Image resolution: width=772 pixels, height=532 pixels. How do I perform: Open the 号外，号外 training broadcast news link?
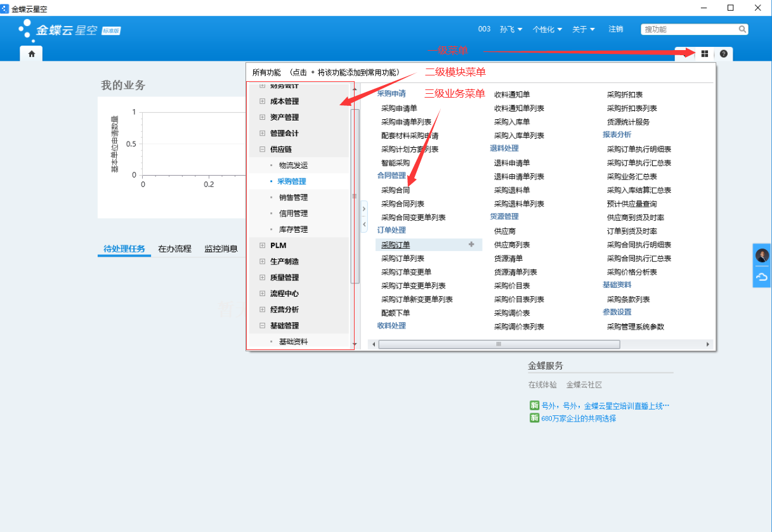605,406
